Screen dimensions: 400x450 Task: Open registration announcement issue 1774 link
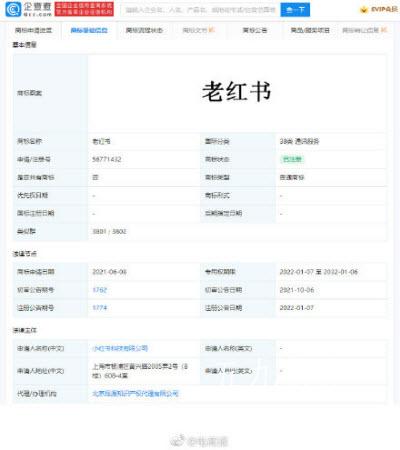100,308
